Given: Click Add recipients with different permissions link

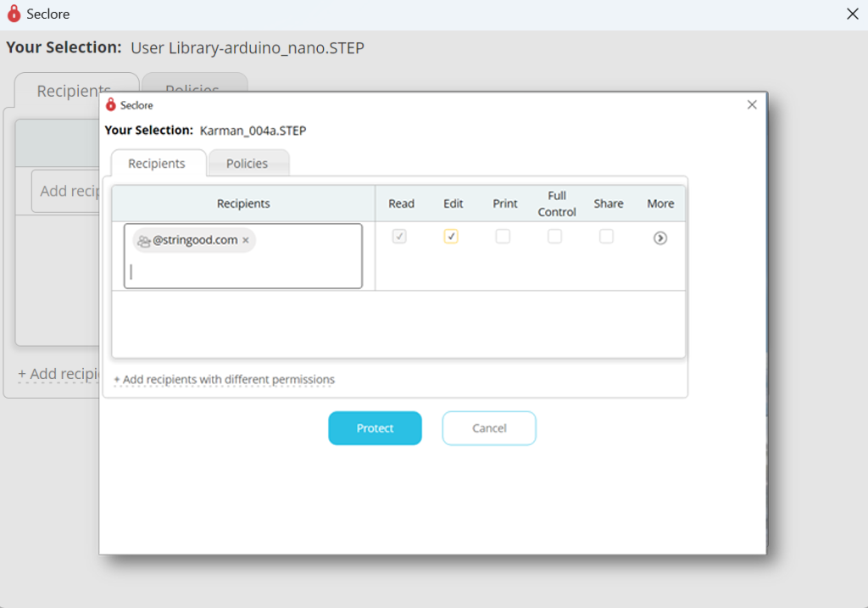Looking at the screenshot, I should coord(224,379).
